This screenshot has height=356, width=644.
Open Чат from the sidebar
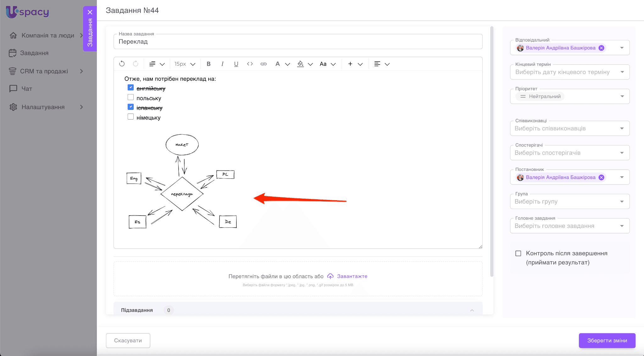[x=26, y=89]
